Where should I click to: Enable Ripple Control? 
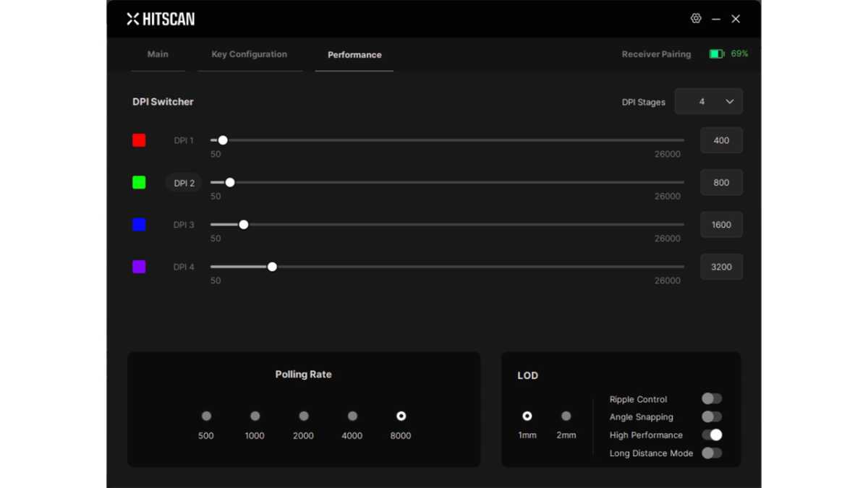tap(711, 398)
